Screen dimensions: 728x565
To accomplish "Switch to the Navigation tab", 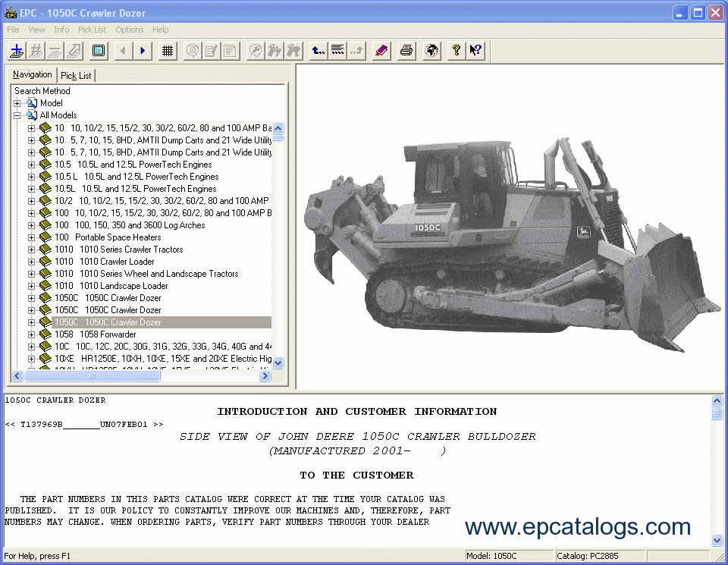I will pos(32,74).
